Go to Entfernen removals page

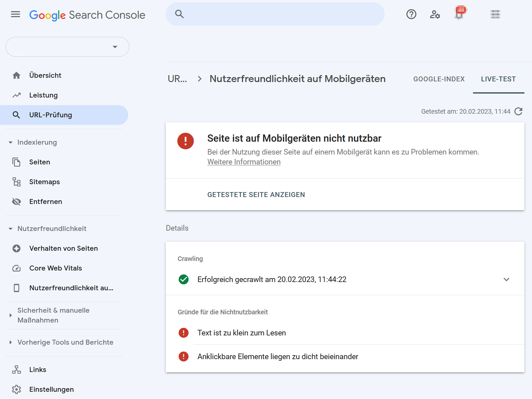[x=45, y=202]
